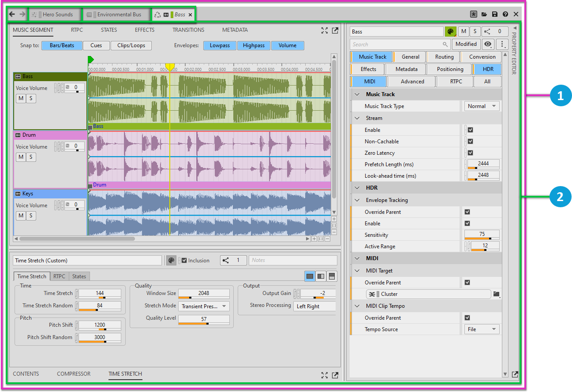
Task: Click the save icon in top toolbar
Action: [x=495, y=15]
